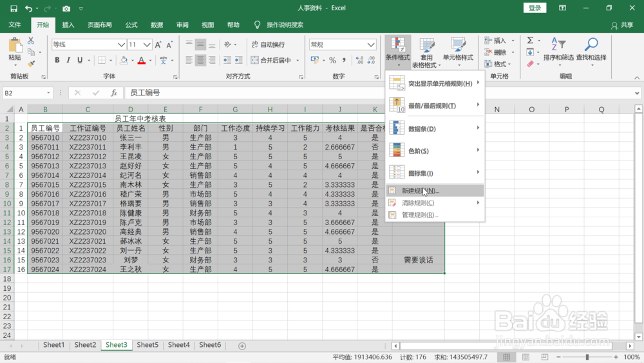This screenshot has width=644, height=363.
Task: Click the Share (共享) button
Action: pyautogui.click(x=622, y=25)
